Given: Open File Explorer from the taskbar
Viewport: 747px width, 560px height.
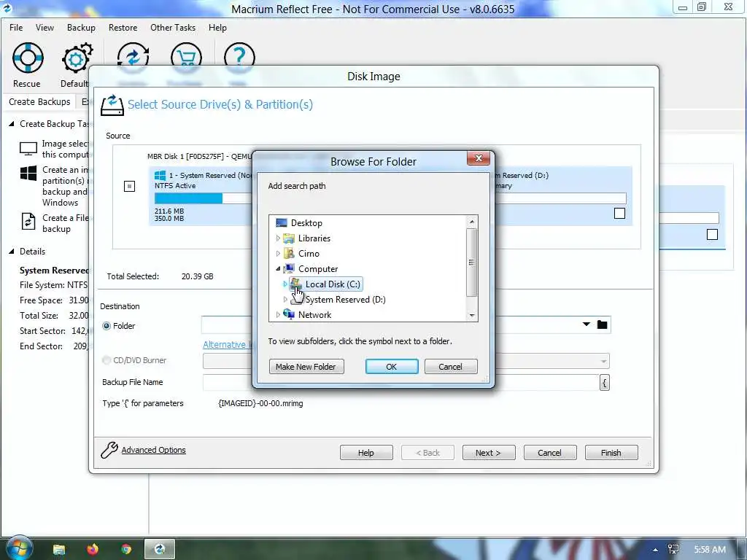Looking at the screenshot, I should point(59,549).
